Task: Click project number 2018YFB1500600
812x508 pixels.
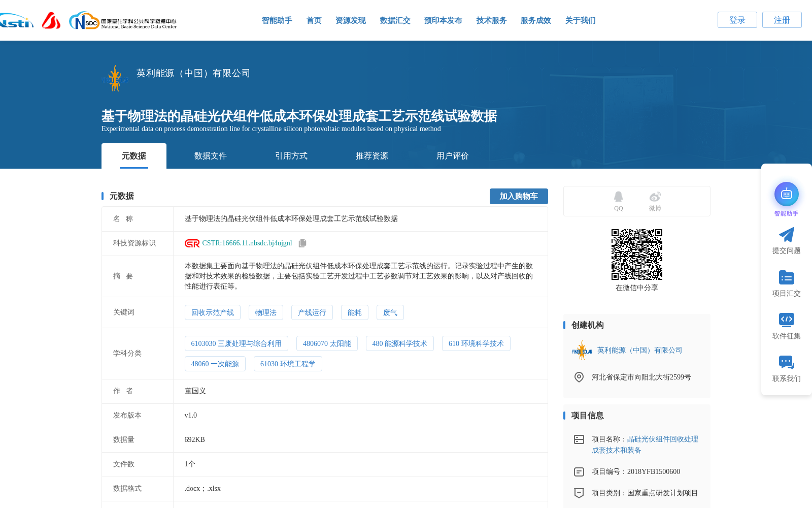Action: click(654, 472)
